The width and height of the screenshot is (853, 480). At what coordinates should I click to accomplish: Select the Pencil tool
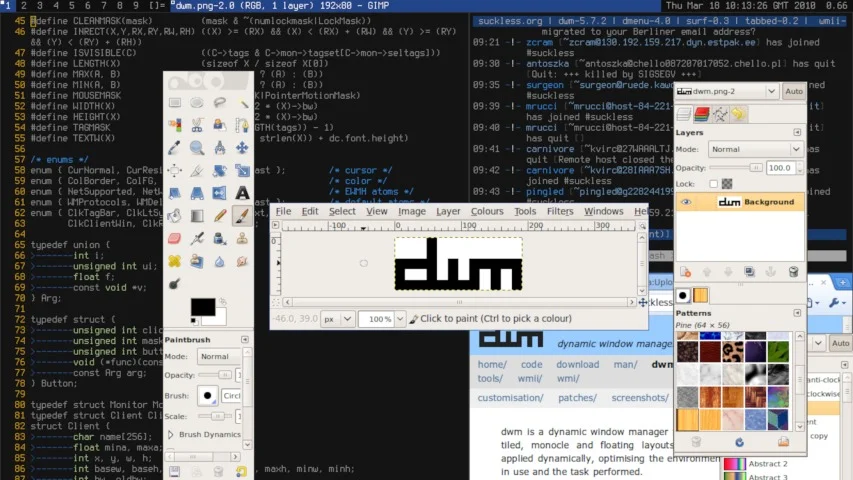[220, 216]
